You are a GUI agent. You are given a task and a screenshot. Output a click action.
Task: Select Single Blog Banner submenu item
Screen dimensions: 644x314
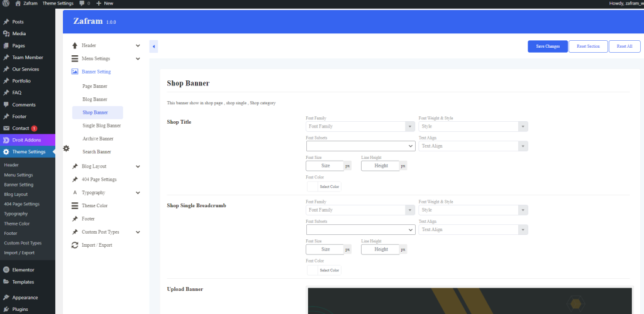[101, 126]
